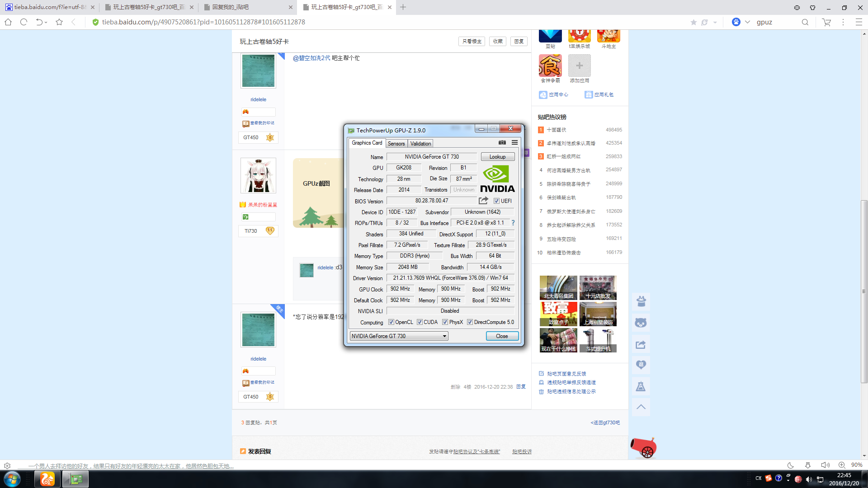868x488 pixels.
Task: Switch to the Sensors tab
Action: (x=396, y=144)
